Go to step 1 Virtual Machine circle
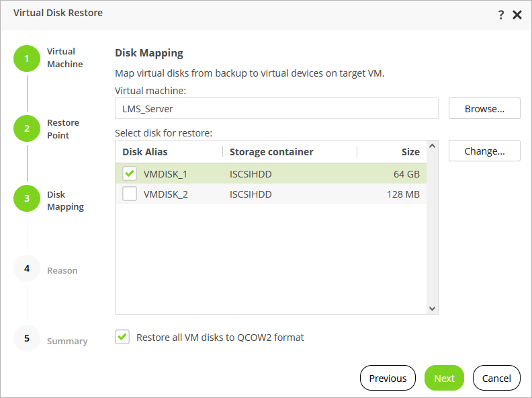This screenshot has width=532, height=398. tap(27, 58)
